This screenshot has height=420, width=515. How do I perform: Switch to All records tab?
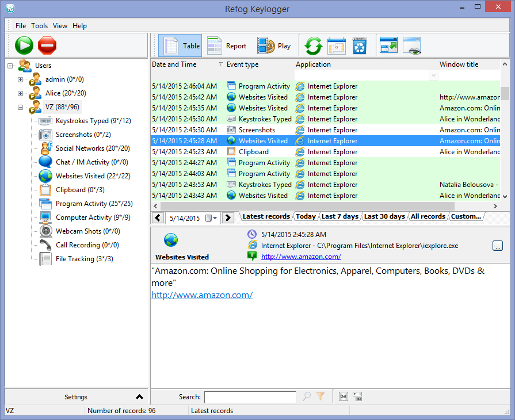click(428, 216)
